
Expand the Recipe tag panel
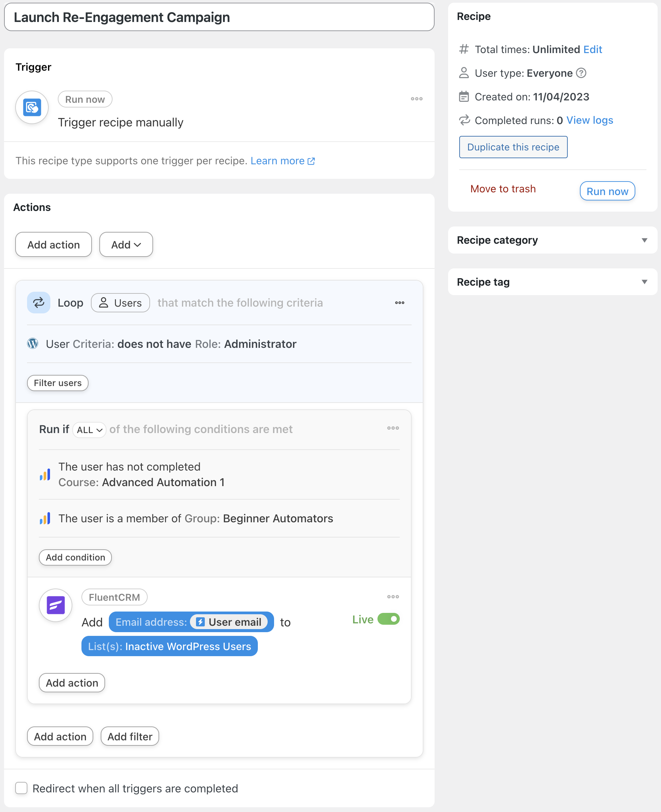coord(553,282)
